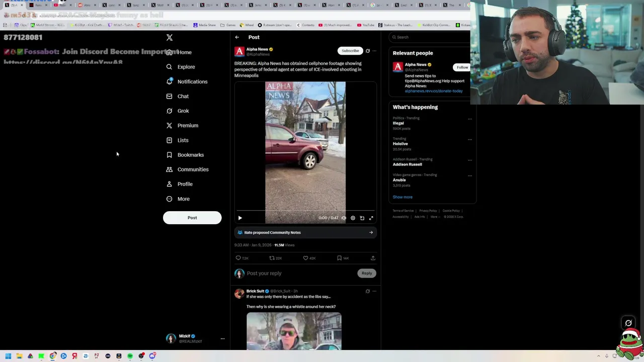Open File Explorer from the taskbar

point(19,356)
